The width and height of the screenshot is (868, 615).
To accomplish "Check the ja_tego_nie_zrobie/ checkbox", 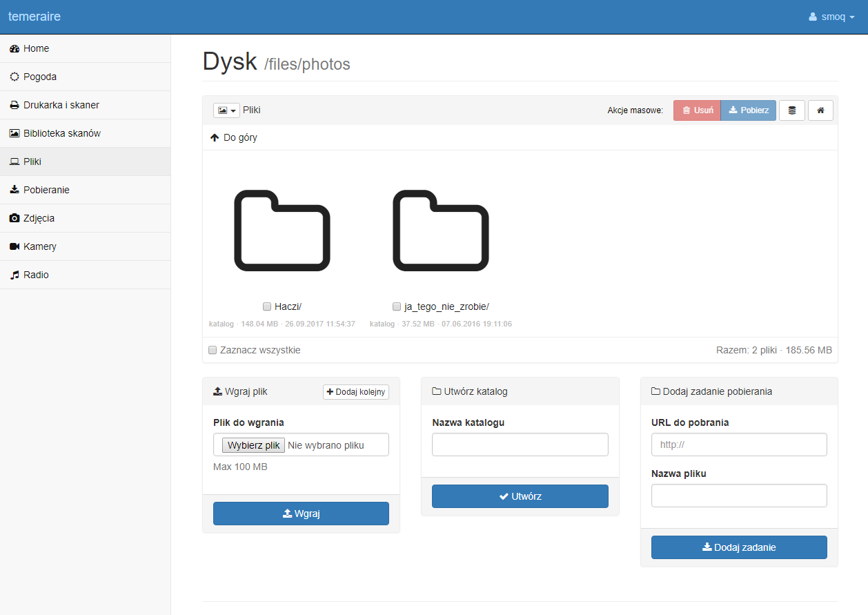I will pyautogui.click(x=397, y=306).
